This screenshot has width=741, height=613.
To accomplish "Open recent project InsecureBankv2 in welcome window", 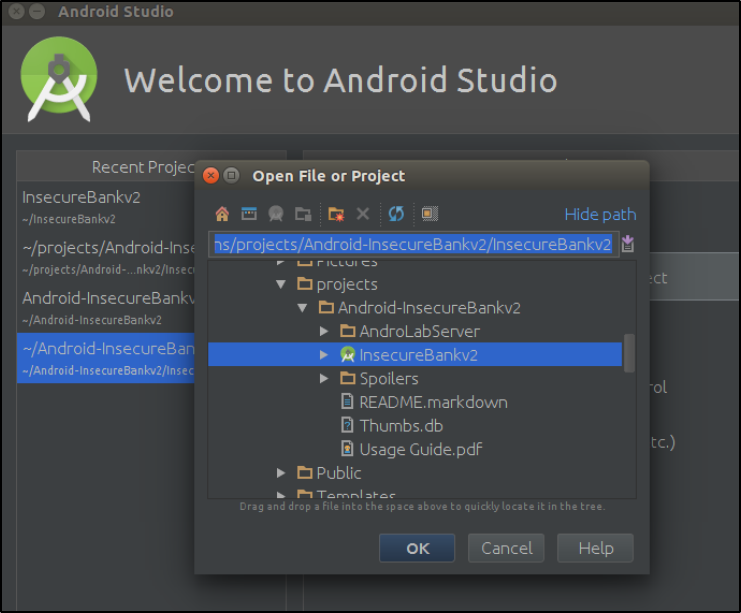I will pos(106,206).
